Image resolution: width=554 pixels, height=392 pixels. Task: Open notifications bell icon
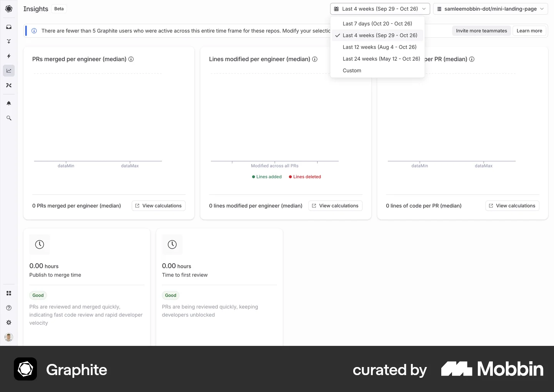click(9, 103)
